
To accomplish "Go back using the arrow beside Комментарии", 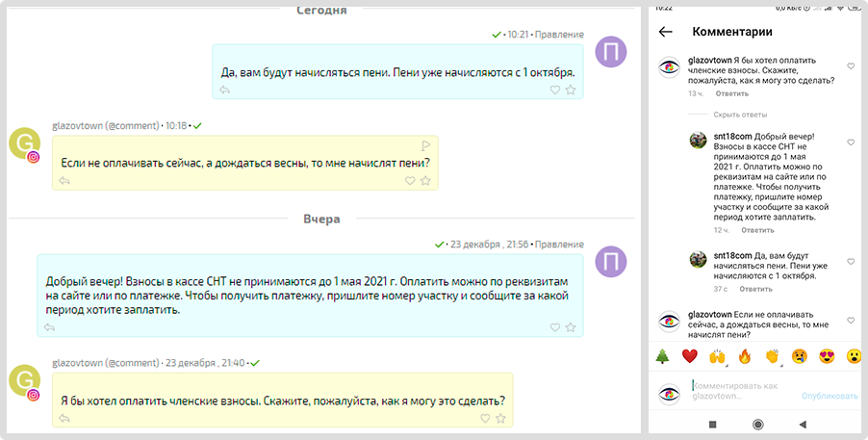I will (x=665, y=32).
